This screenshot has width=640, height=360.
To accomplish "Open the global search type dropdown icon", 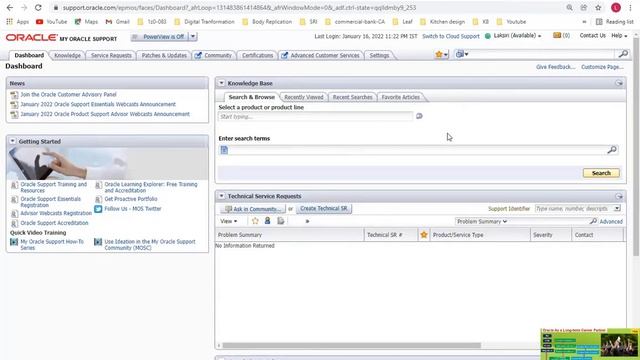I will coord(462,54).
